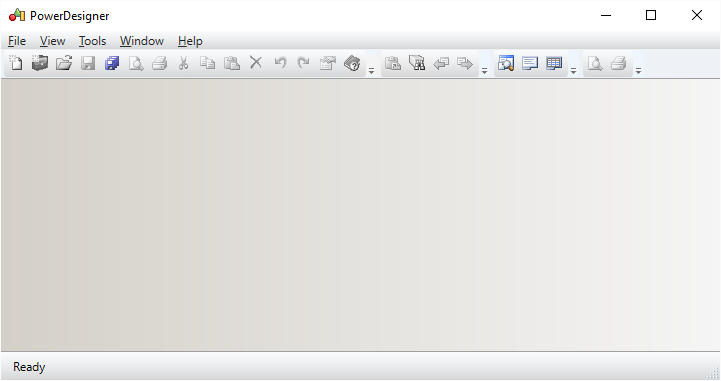Screen dimensions: 721x381
Task: Open the File menu
Action: coord(17,41)
